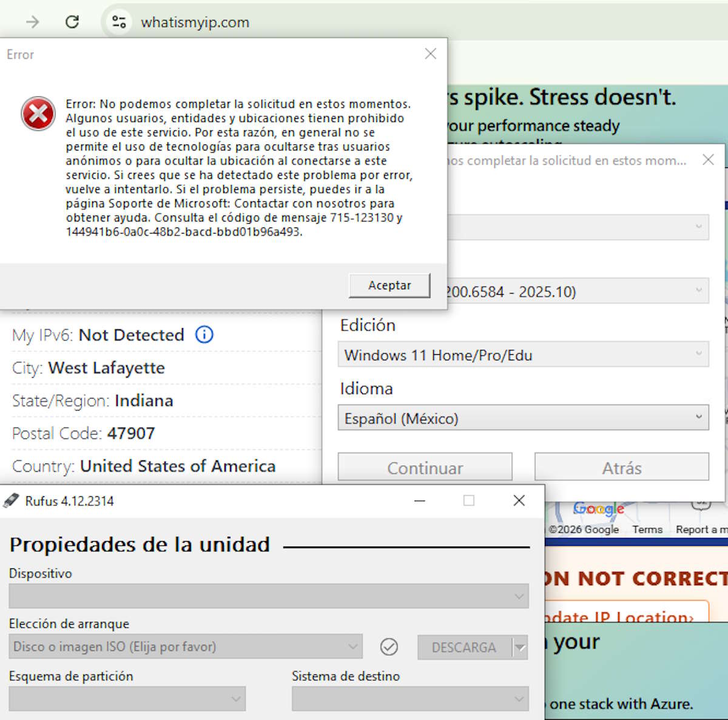
Task: Open the Dispositivo dropdown in Rufus
Action: [x=268, y=596]
